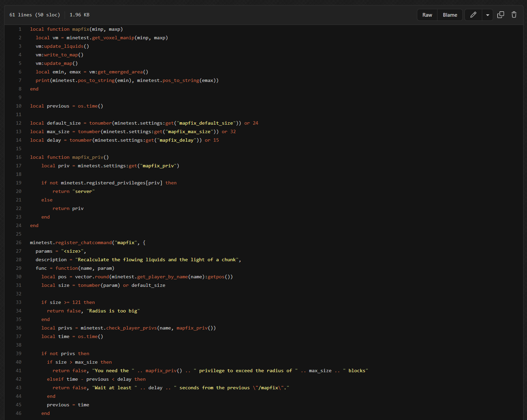Select line number 41 in gutter

18,371
